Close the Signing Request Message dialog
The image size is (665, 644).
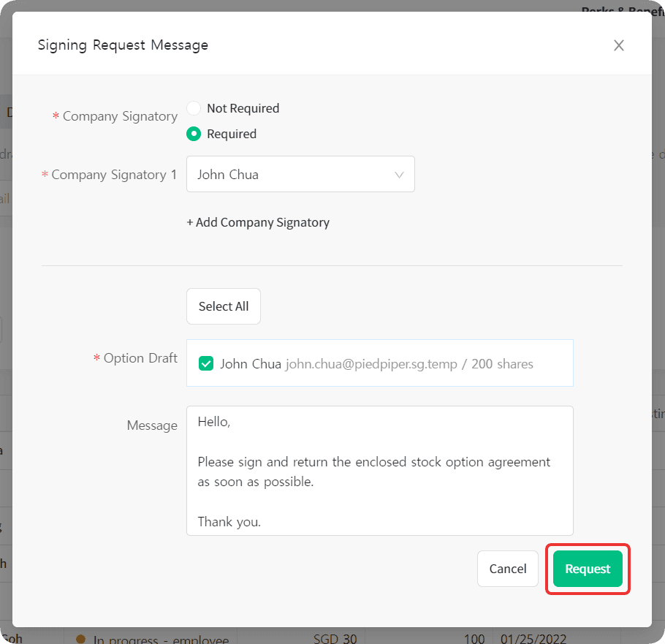coord(618,45)
